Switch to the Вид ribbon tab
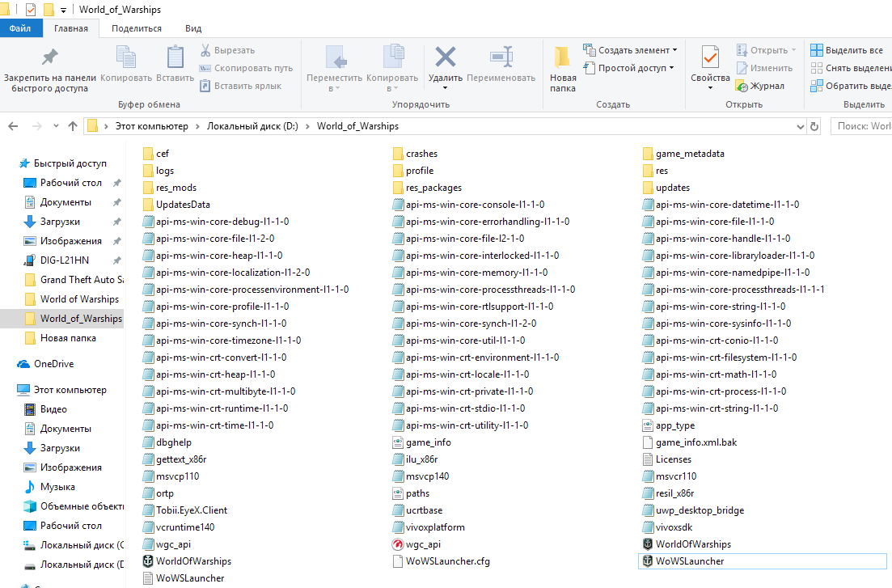The width and height of the screenshot is (892, 588). (x=193, y=28)
